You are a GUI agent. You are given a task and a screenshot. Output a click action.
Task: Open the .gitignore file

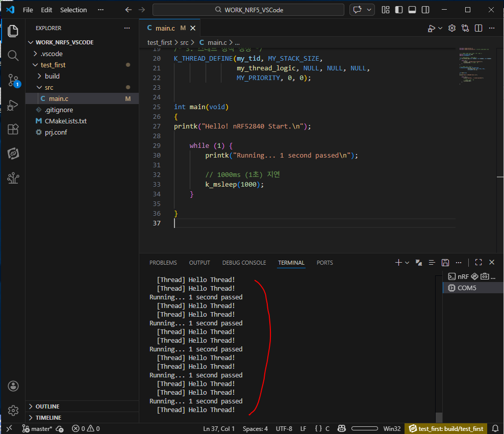tap(82, 110)
